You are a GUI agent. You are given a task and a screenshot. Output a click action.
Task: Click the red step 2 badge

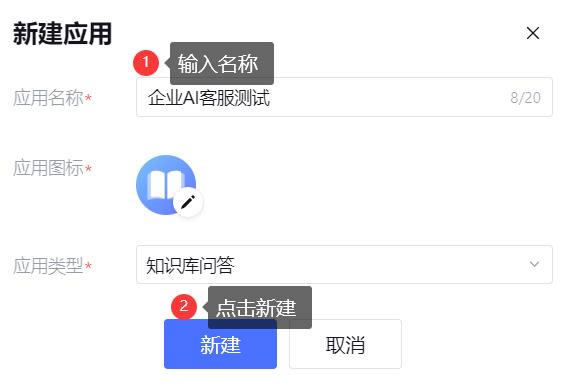184,306
